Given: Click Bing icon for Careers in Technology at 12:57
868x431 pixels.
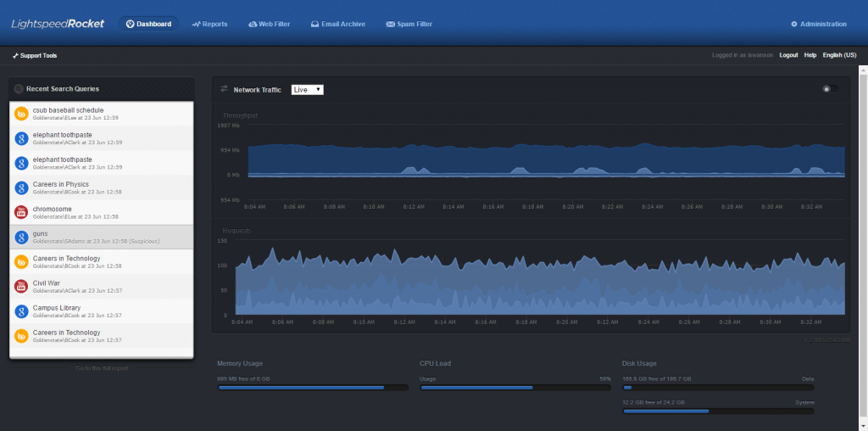Looking at the screenshot, I should (21, 336).
